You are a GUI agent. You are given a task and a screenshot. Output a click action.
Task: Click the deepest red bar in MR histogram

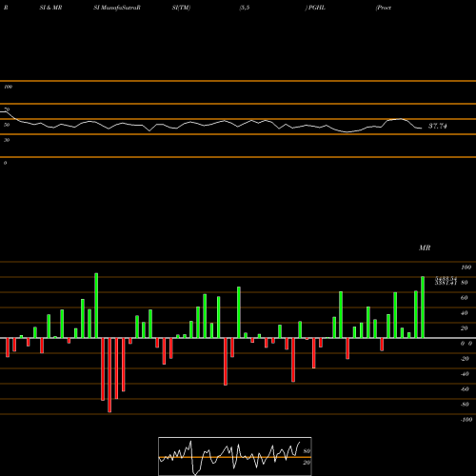[x=109, y=375]
